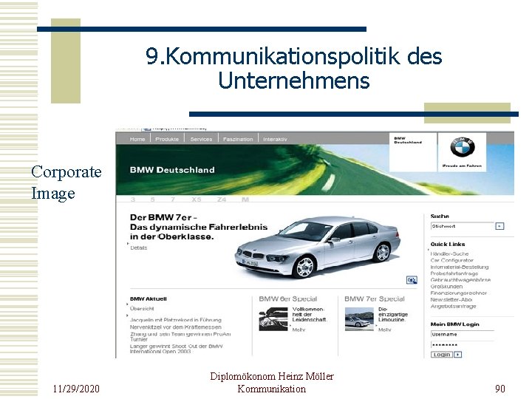Click the search go arrow button
532x399 pixels.
pos(499,226)
